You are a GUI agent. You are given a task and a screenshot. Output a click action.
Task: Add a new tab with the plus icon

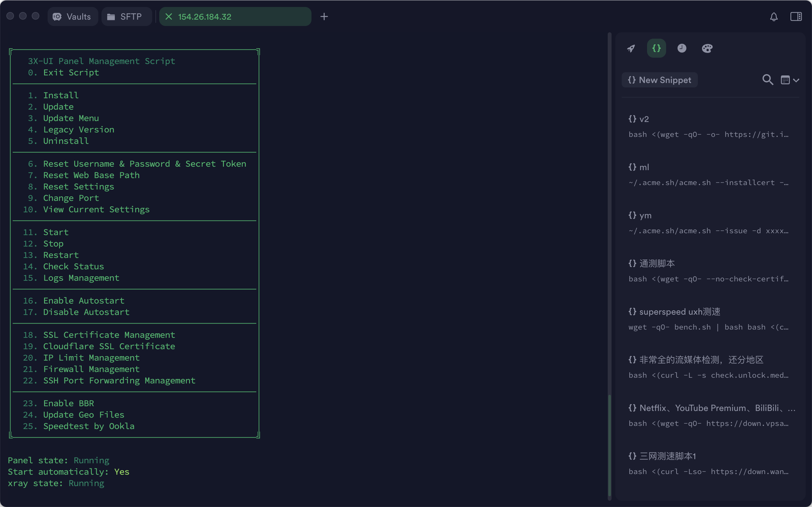pyautogui.click(x=324, y=17)
